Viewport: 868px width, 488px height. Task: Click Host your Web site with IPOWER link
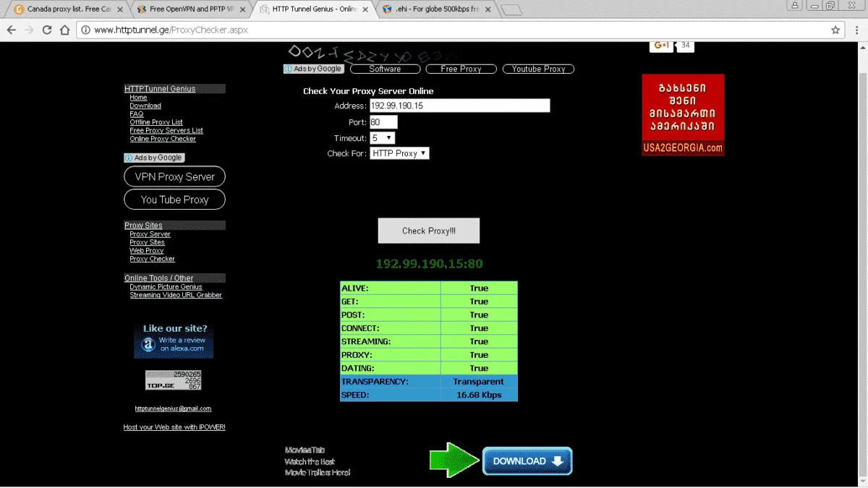(x=174, y=427)
